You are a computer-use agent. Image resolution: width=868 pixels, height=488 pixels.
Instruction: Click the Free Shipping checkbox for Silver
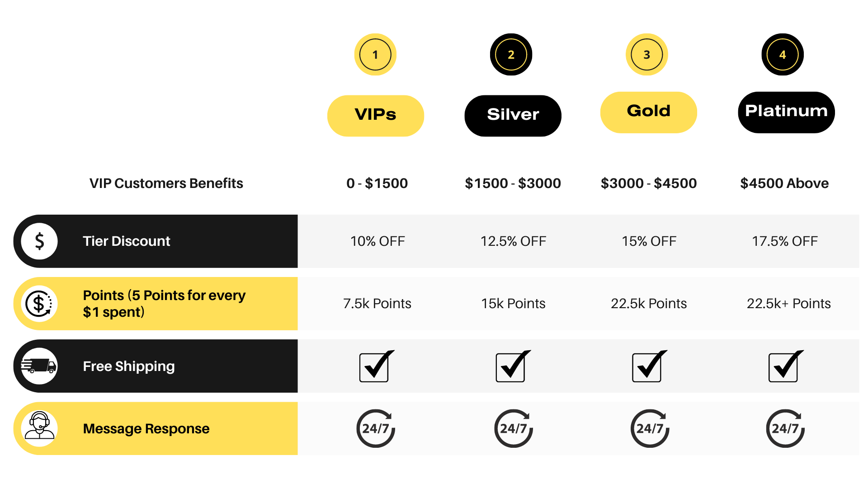pyautogui.click(x=511, y=367)
